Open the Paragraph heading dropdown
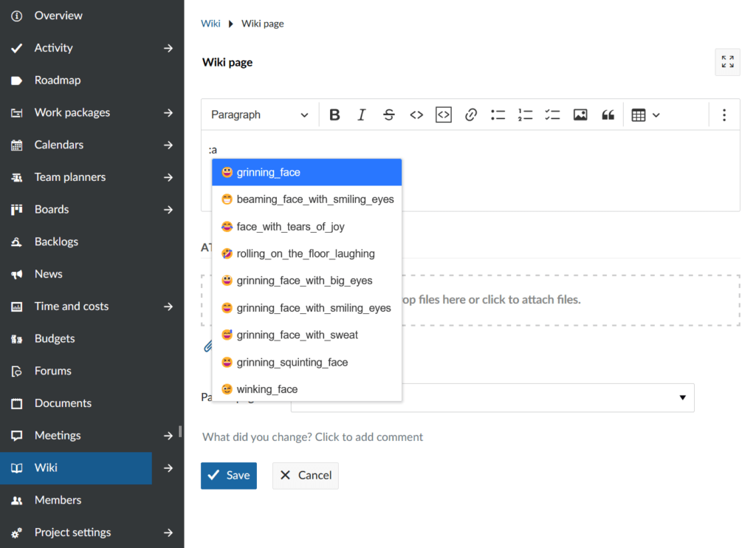Screen dimensions: 756x548 [259, 114]
